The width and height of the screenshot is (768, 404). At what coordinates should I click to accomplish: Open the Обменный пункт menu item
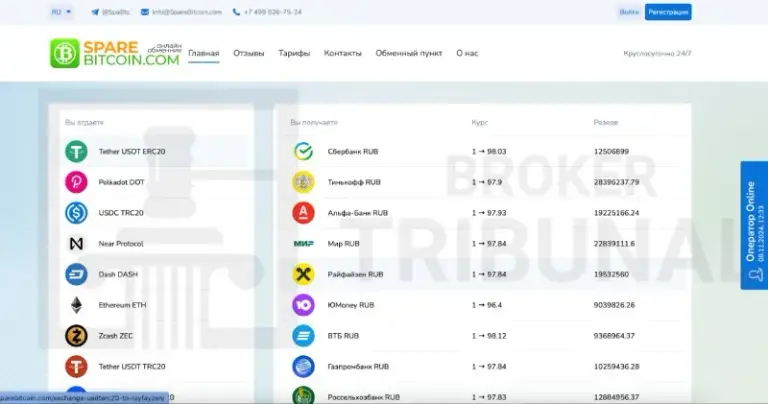[409, 53]
